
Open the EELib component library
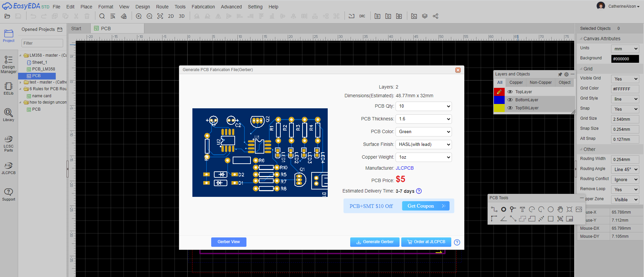click(8, 89)
